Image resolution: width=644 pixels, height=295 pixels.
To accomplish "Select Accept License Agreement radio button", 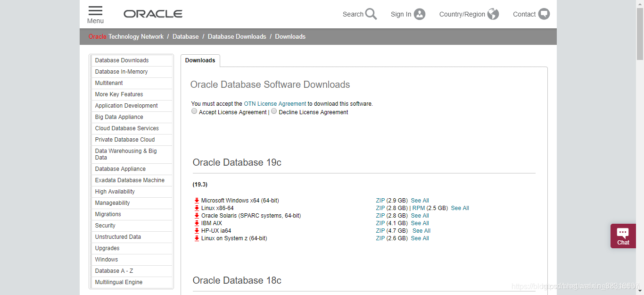I will [x=194, y=111].
